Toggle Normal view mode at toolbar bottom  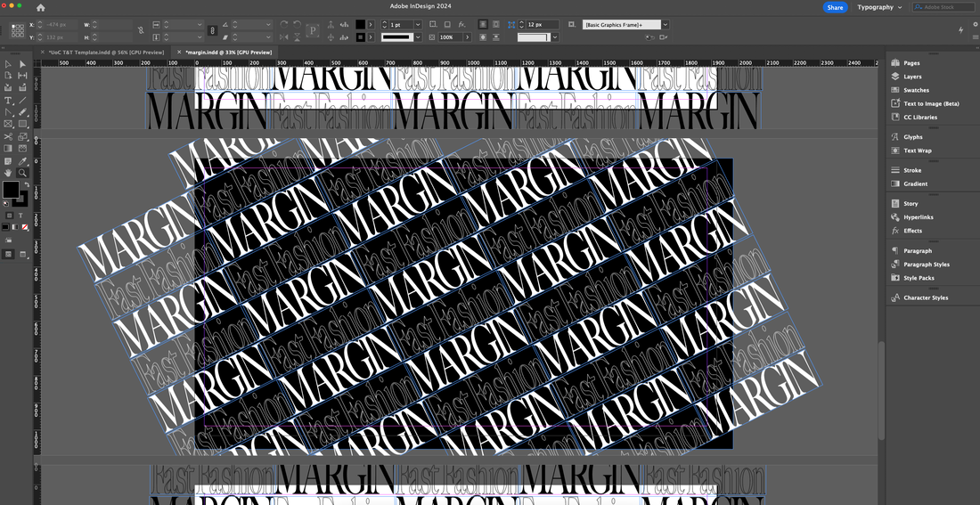click(x=9, y=253)
